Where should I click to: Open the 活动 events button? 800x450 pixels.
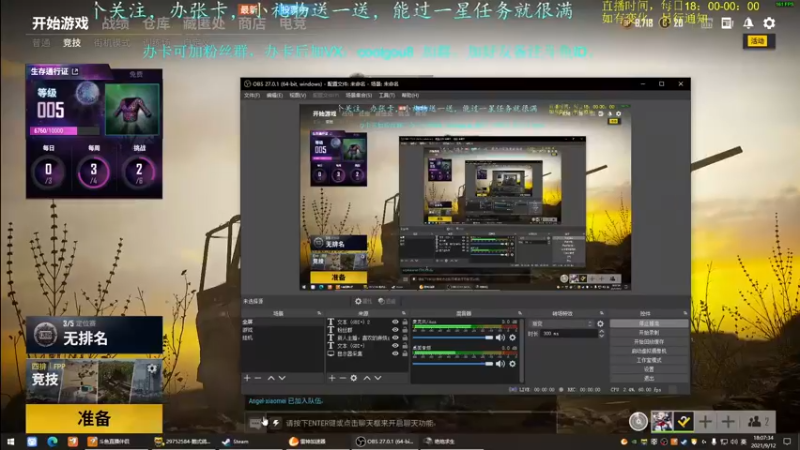click(x=758, y=41)
